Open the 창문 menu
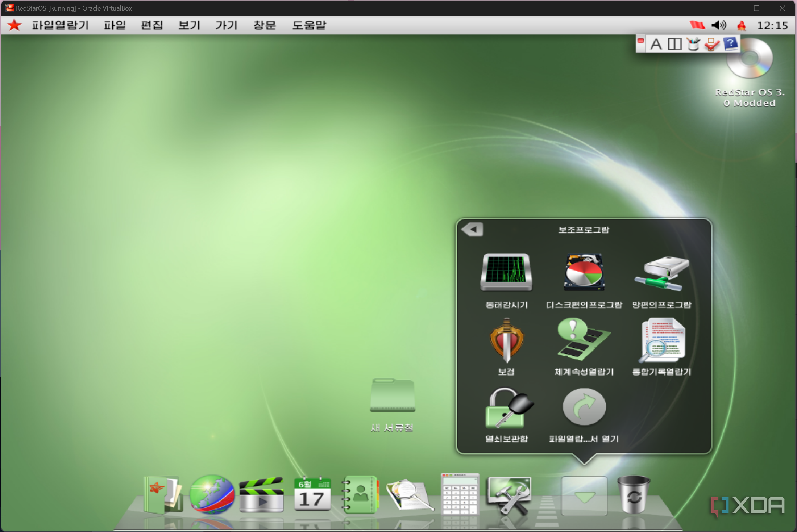The image size is (797, 532). [265, 25]
